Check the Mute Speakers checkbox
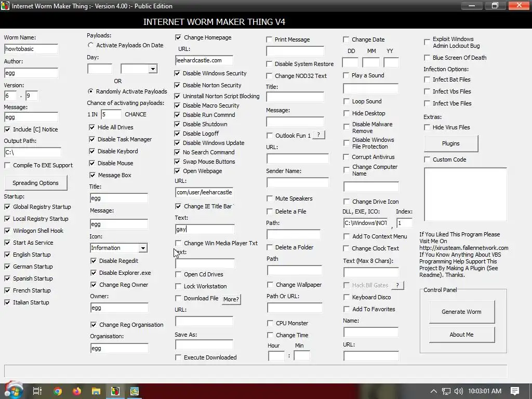The height and width of the screenshot is (399, 532). coord(270,198)
